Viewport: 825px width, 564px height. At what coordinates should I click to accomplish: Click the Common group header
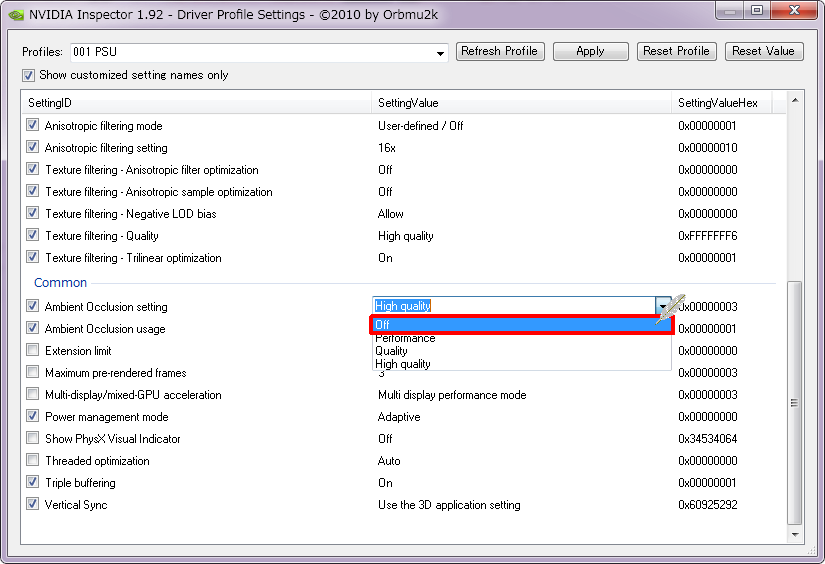click(60, 283)
